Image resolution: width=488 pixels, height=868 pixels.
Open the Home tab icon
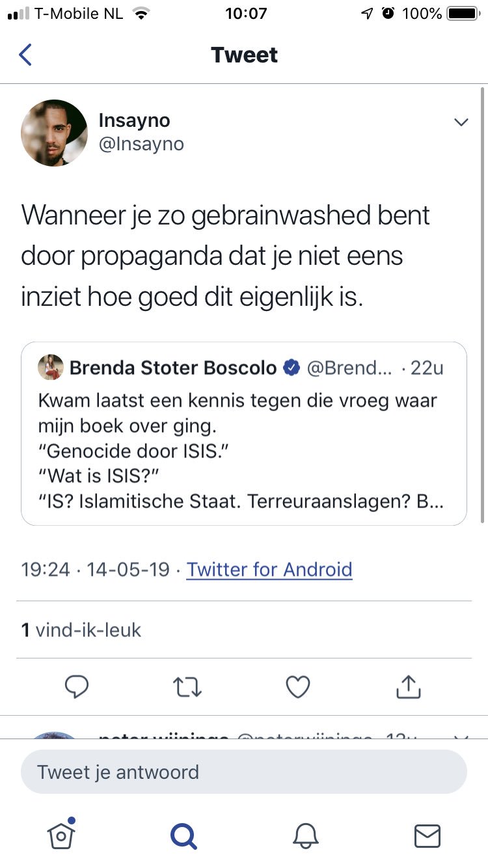(x=61, y=835)
